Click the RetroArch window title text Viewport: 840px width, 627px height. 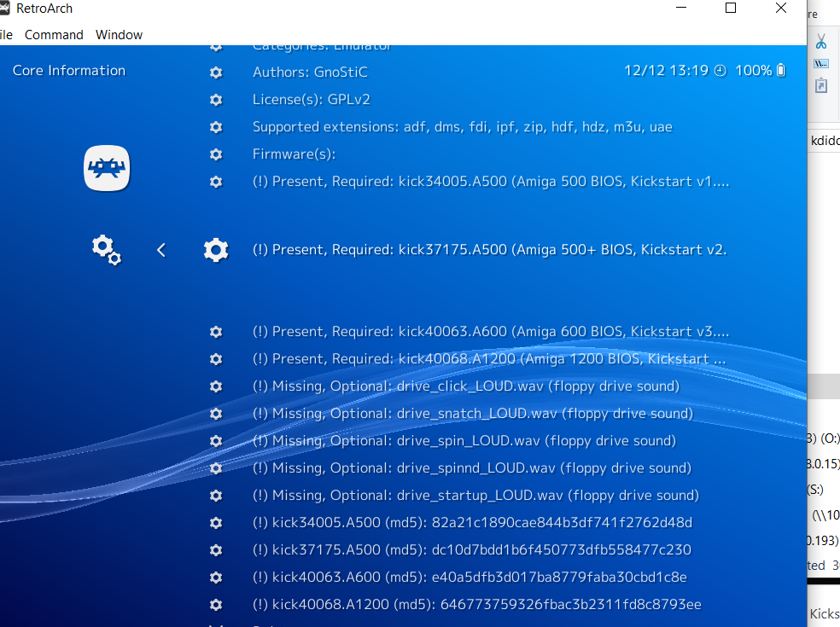pos(44,9)
